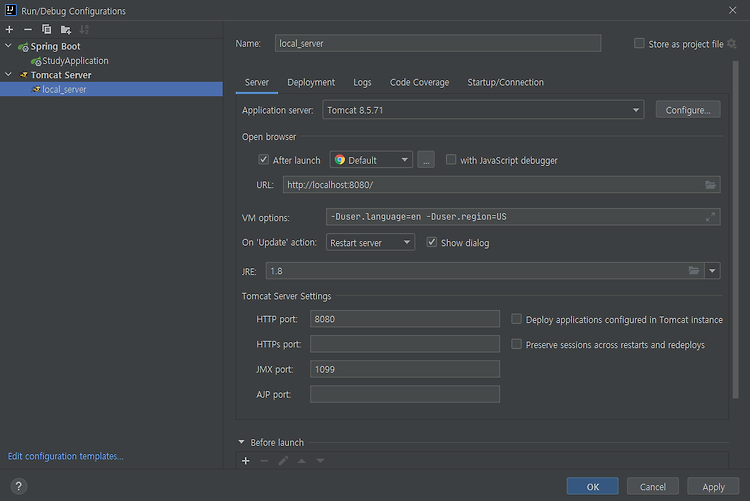
Task: Select local_server configuration
Action: 111,89
